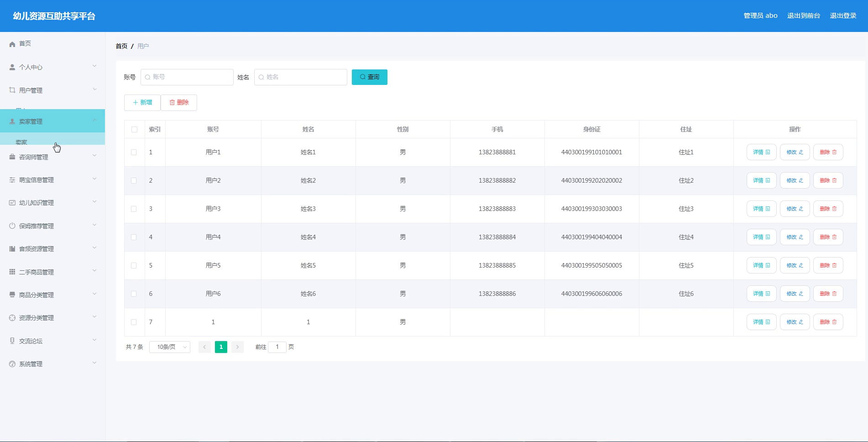Expand 幼儿知识管理 menu chevron
The image size is (868, 442).
(94, 201)
